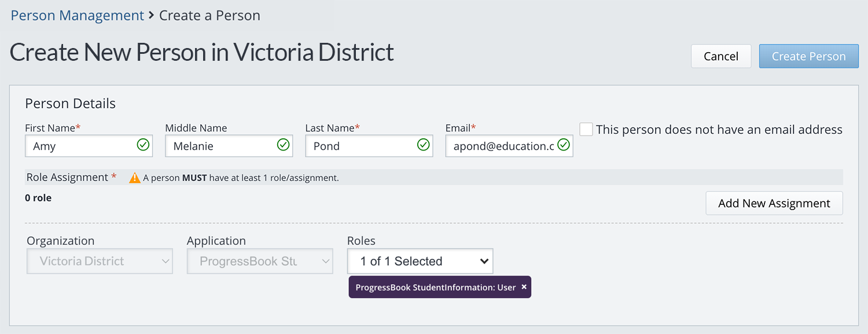Open the Organization dropdown
This screenshot has height=334, width=868.
[100, 262]
